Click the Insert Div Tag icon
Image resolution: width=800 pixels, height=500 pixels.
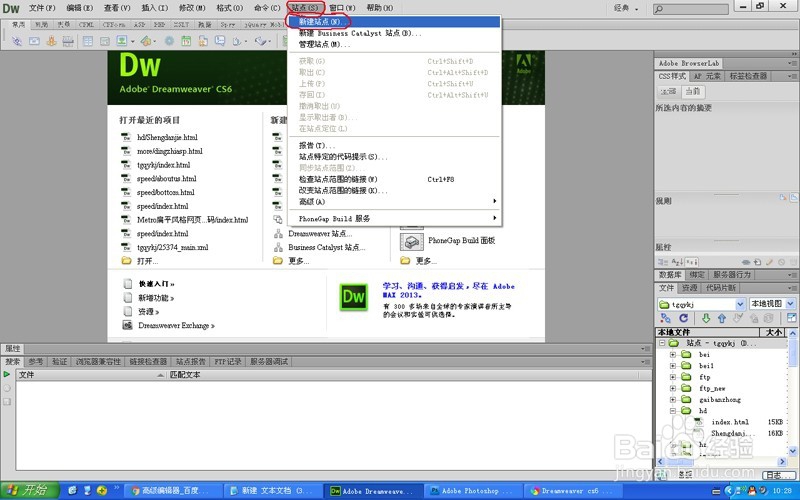click(x=105, y=41)
